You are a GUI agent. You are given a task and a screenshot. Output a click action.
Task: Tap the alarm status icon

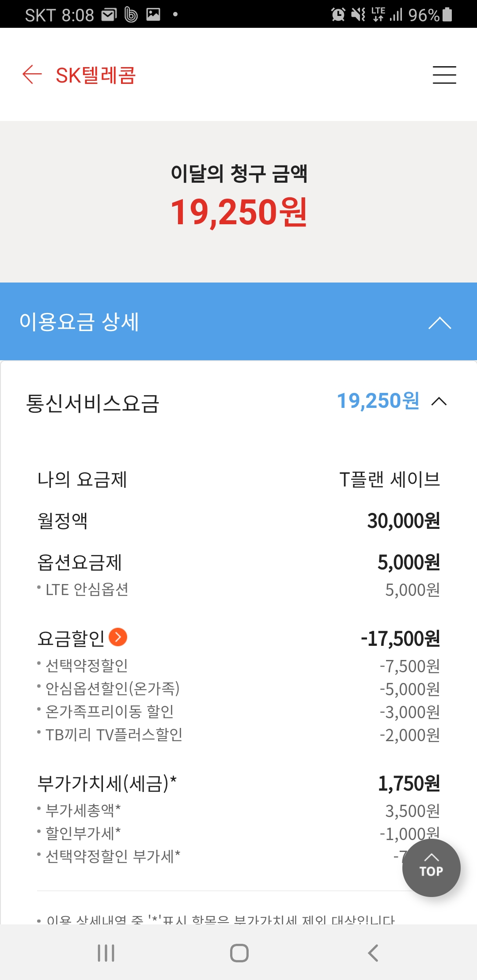[338, 15]
